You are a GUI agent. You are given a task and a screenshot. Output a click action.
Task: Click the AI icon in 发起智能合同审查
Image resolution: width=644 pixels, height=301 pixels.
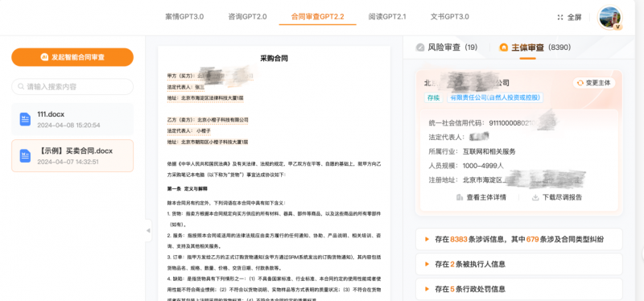45,57
